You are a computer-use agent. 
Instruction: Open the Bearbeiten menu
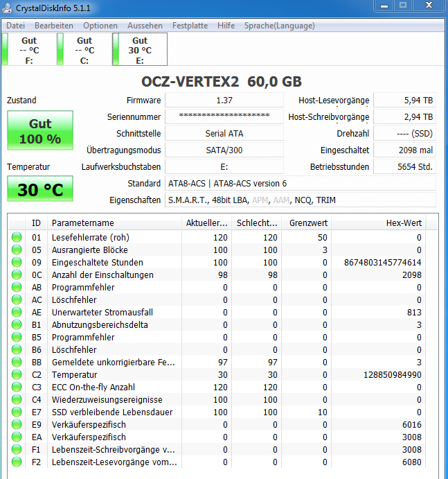pos(54,26)
